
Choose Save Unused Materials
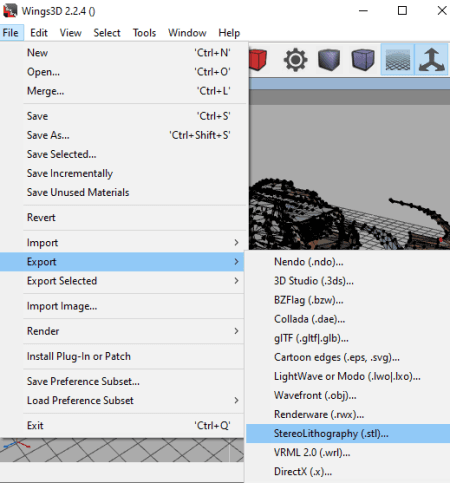coord(123,192)
